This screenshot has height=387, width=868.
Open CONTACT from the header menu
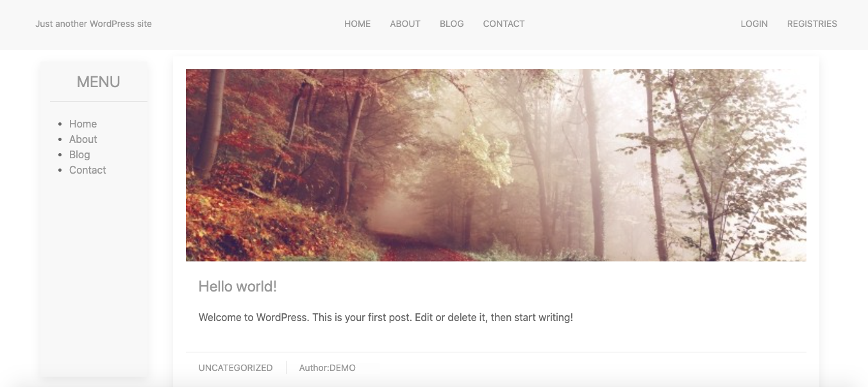[x=504, y=24]
